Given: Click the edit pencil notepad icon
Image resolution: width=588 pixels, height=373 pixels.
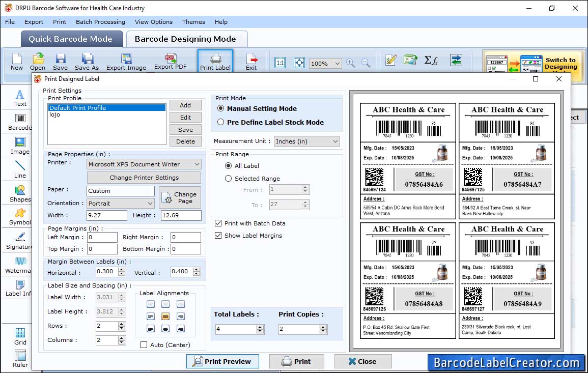Looking at the screenshot, I should point(391,60).
